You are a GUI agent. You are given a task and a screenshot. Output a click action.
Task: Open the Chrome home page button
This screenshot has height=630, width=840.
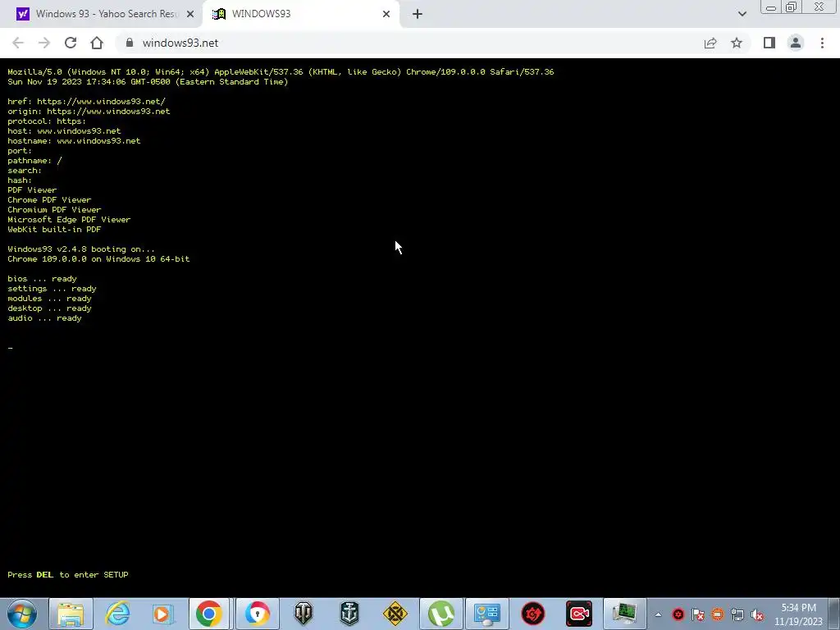(97, 43)
